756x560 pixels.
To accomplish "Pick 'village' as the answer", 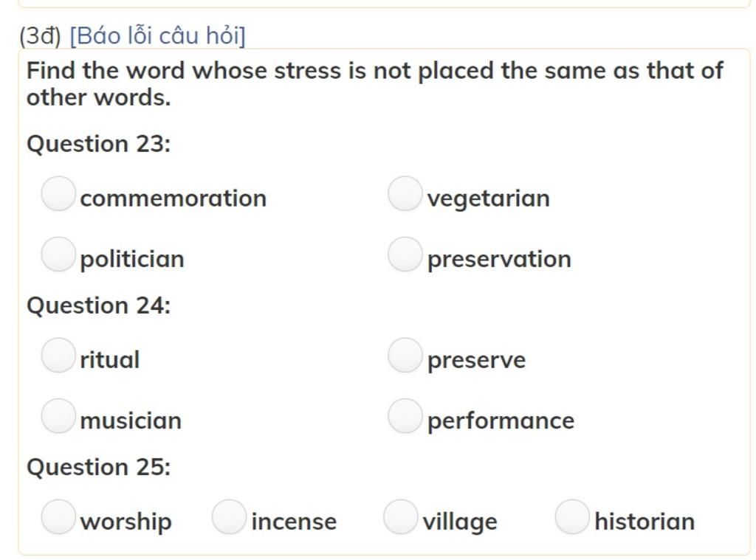I will (x=400, y=516).
